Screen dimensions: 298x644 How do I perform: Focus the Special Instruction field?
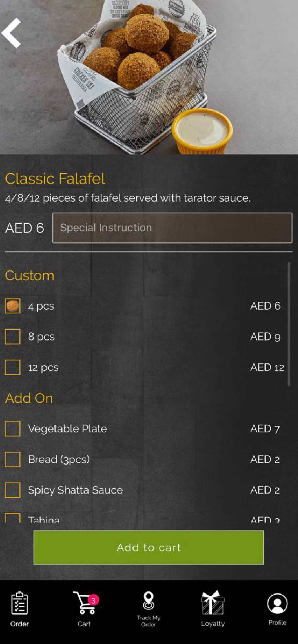click(x=172, y=228)
